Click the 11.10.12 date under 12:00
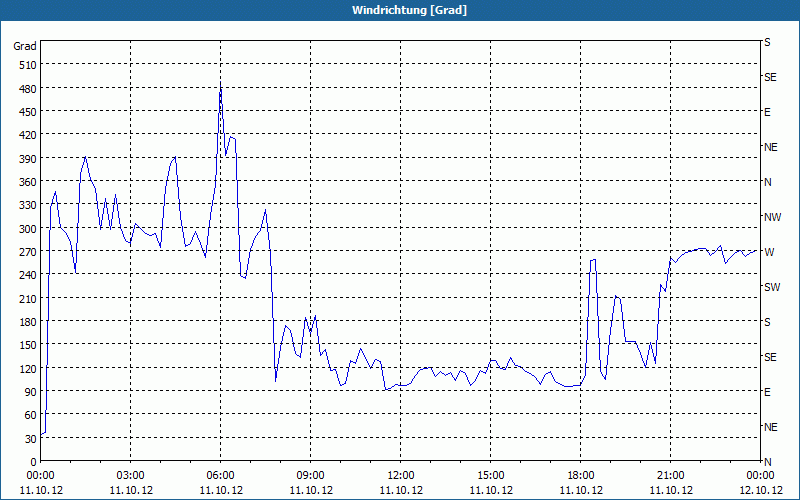 [x=401, y=491]
